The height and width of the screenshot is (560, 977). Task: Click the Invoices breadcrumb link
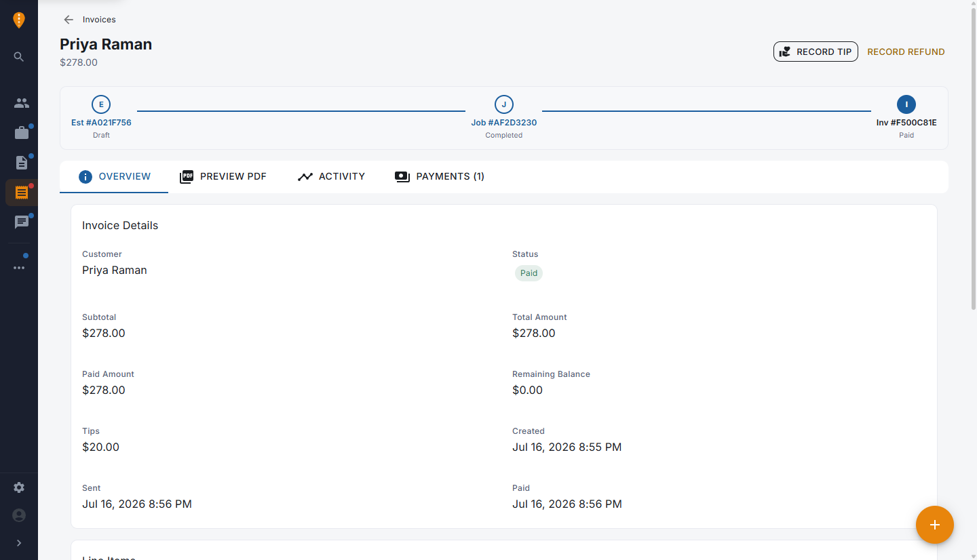click(x=99, y=20)
